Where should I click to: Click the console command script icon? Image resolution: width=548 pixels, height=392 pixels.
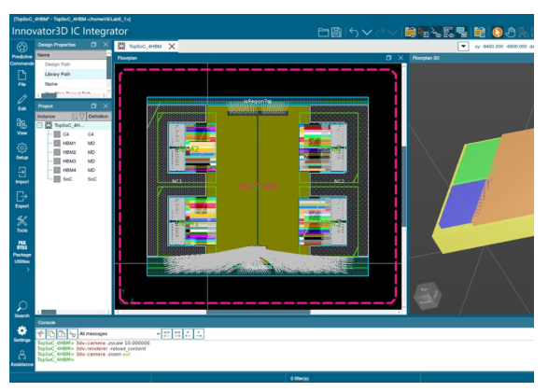tap(72, 333)
